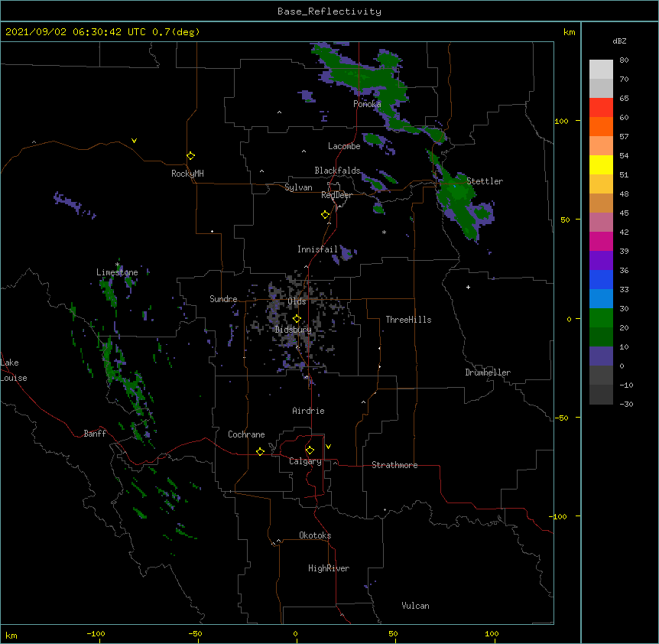Click the Didsbury label
Viewport: 659px width, 644px height.
click(x=294, y=330)
